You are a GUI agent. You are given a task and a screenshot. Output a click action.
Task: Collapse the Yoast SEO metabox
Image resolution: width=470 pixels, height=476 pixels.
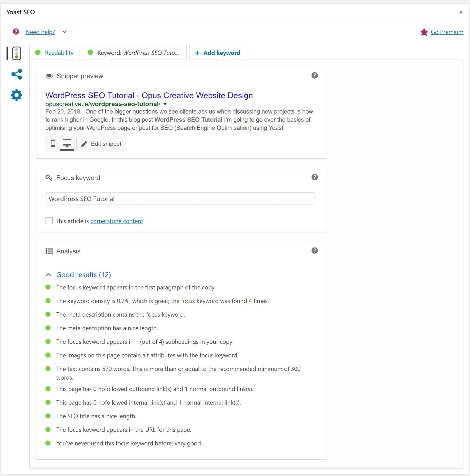[461, 12]
